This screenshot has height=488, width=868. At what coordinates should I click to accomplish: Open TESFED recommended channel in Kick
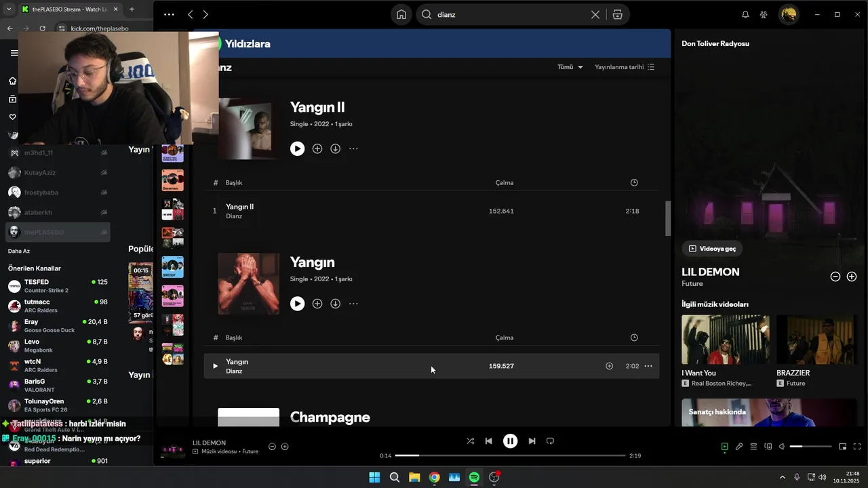pos(58,286)
